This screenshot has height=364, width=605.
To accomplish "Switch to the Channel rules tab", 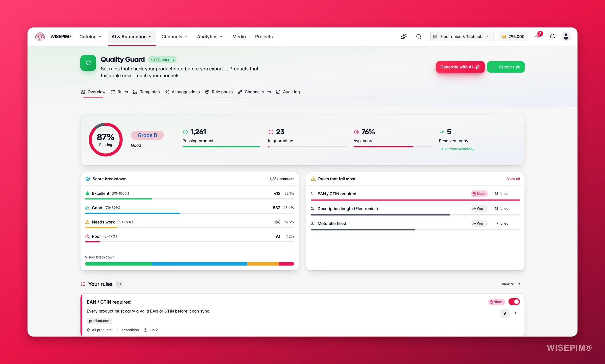I will (254, 92).
